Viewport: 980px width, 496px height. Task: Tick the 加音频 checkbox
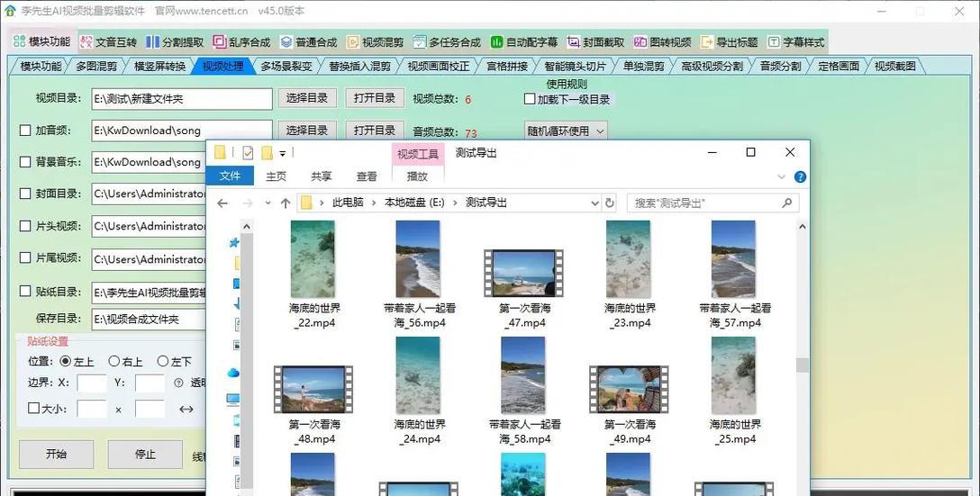coord(25,131)
